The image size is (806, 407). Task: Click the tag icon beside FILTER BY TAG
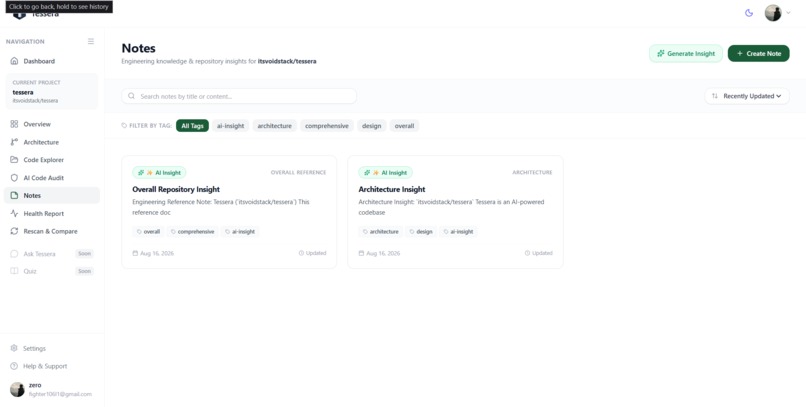click(124, 126)
